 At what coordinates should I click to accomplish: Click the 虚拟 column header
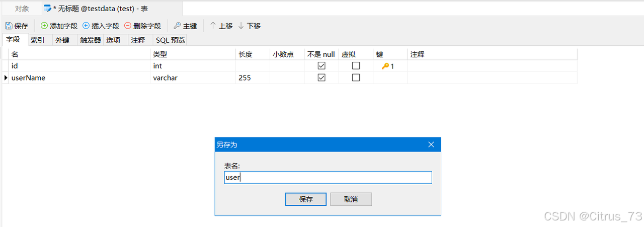pos(356,54)
